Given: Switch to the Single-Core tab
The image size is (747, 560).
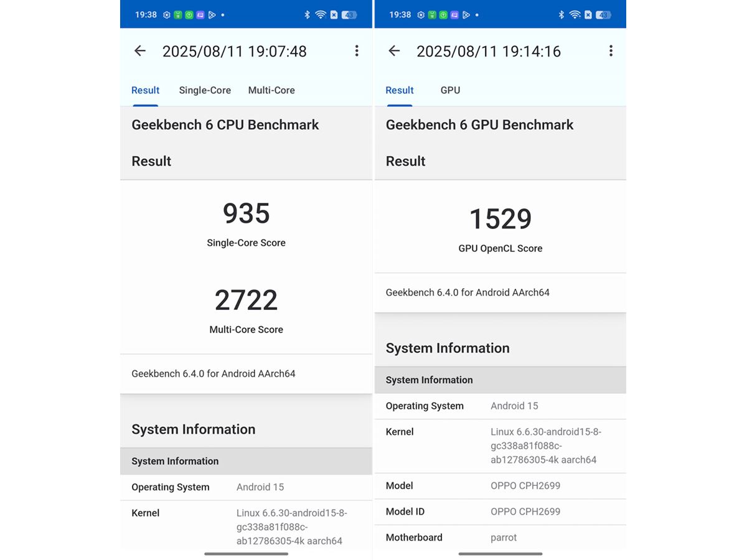Looking at the screenshot, I should pyautogui.click(x=205, y=90).
